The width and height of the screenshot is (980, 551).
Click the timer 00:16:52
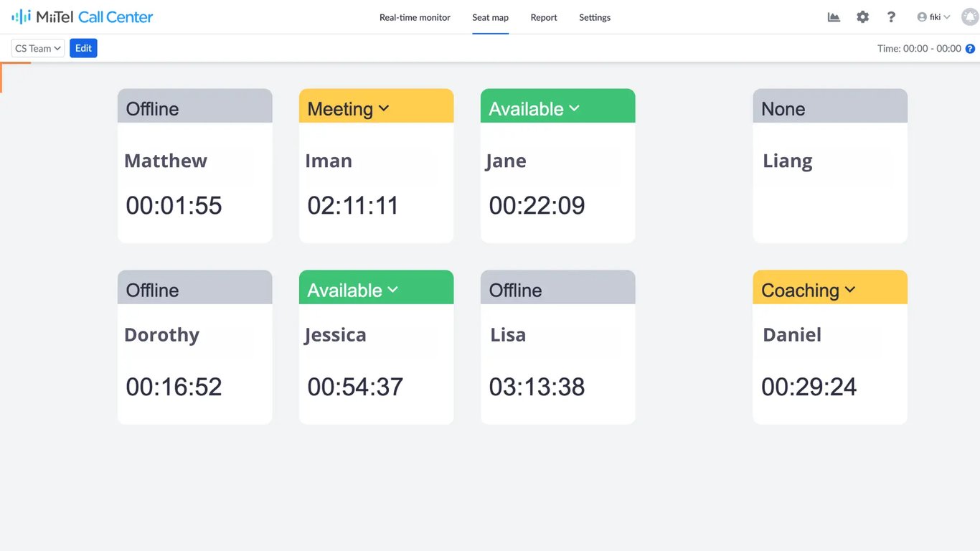click(x=174, y=387)
